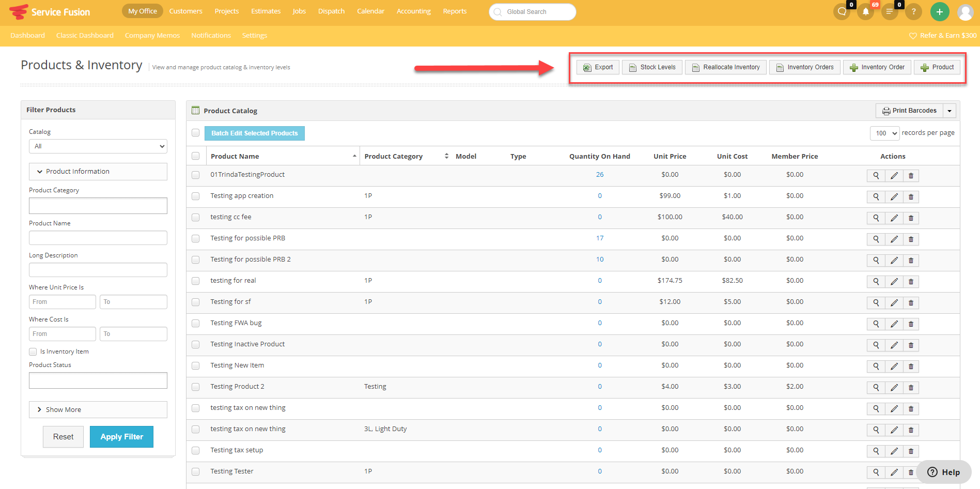This screenshot has height=489, width=980.
Task: Click the Product Name filter field
Action: click(98, 238)
